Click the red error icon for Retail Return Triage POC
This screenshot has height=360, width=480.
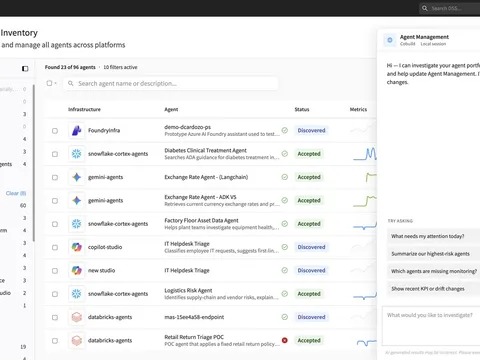(285, 340)
